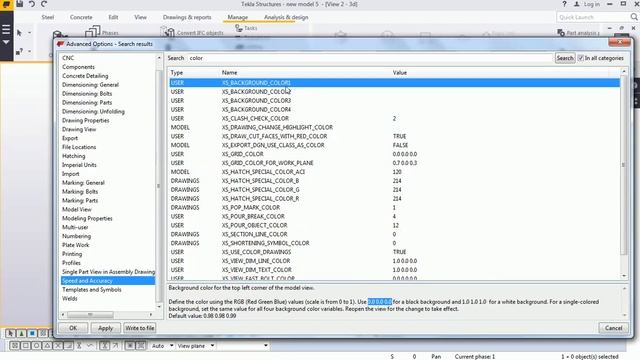Screen dimensions: 640x360
Task: Toggle In all categories checkbox
Action: pyautogui.click(x=581, y=58)
